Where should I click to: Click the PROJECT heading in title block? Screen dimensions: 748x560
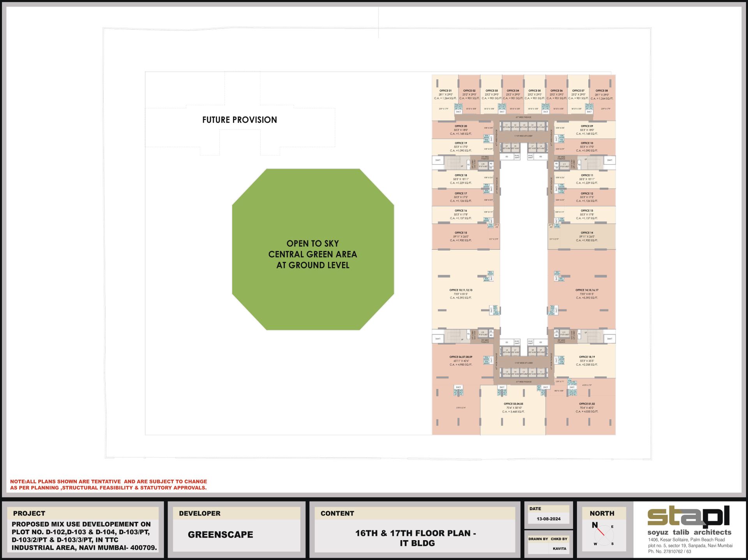[29, 514]
